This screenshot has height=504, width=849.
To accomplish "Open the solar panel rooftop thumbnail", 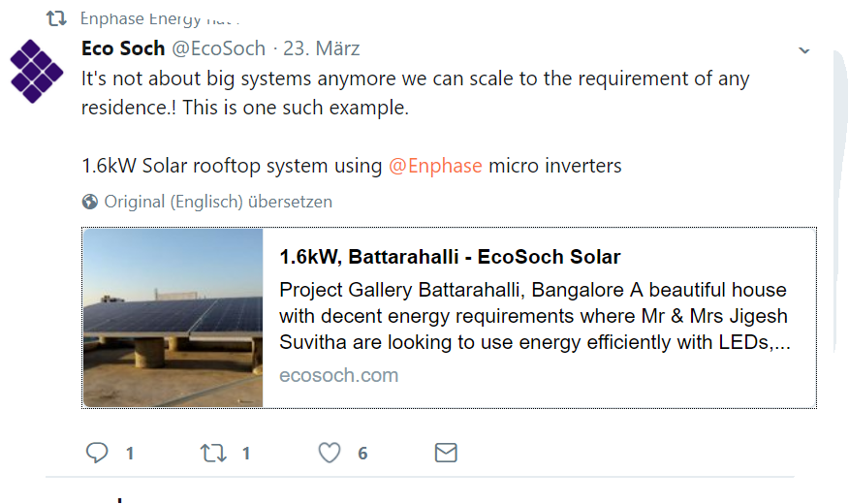I will 173,318.
